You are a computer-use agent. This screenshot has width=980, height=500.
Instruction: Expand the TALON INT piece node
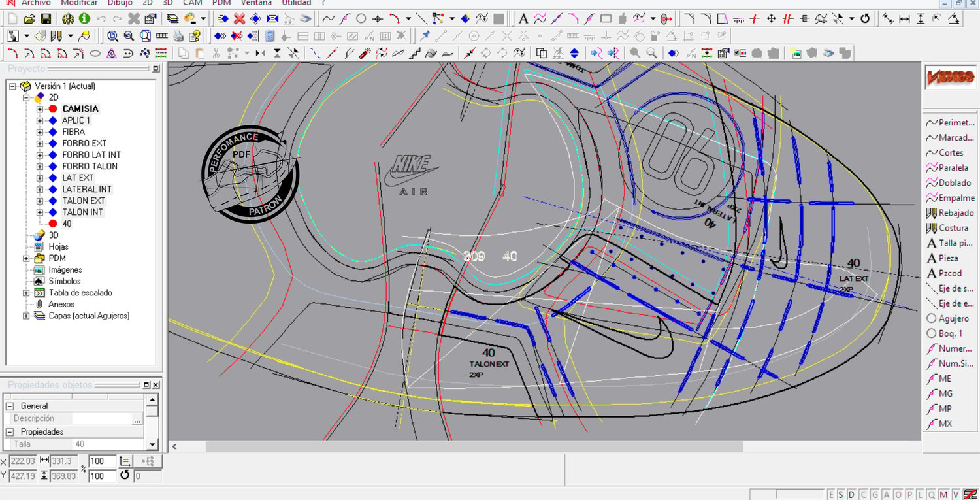coord(40,212)
